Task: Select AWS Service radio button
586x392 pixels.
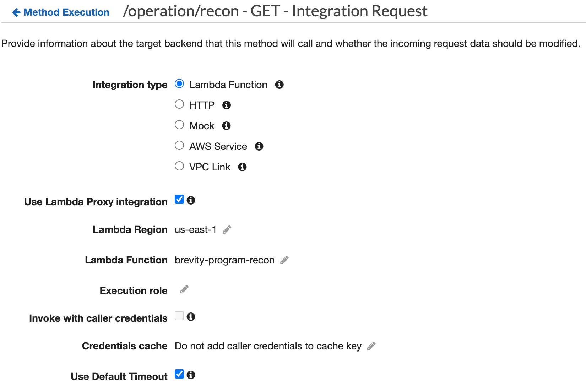Action: (x=179, y=146)
